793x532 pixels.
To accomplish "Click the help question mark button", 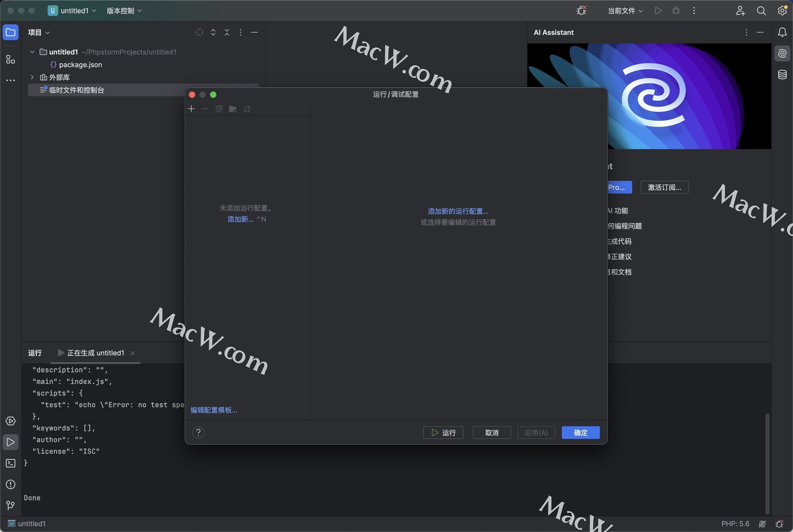I will tap(198, 433).
